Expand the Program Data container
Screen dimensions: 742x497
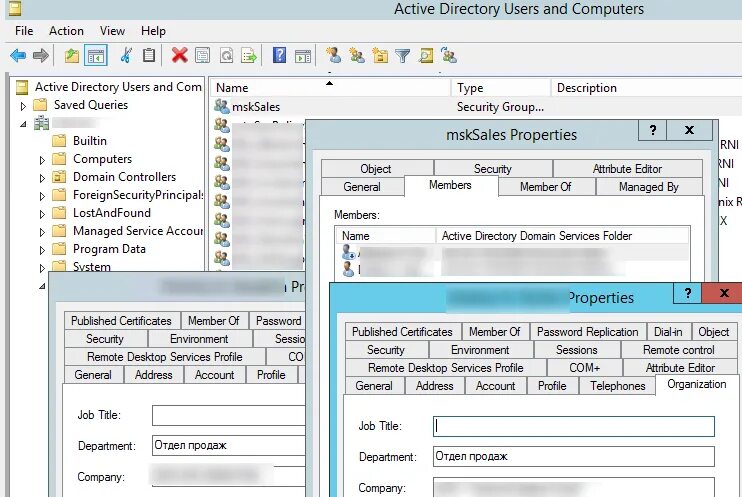pos(42,250)
